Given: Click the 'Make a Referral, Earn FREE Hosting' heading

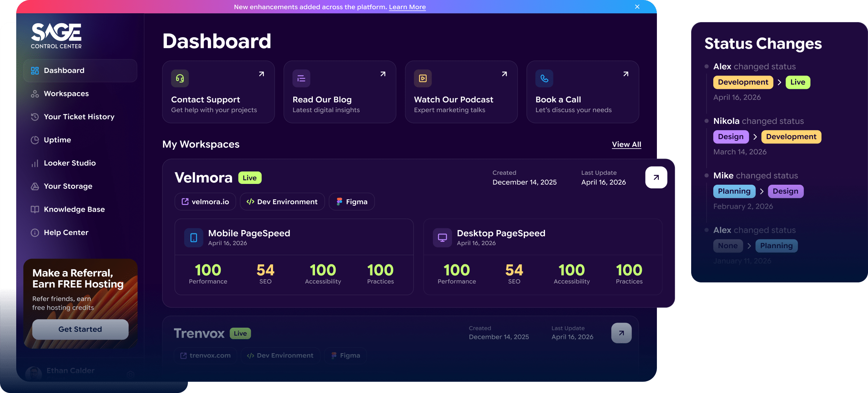Looking at the screenshot, I should click(78, 278).
